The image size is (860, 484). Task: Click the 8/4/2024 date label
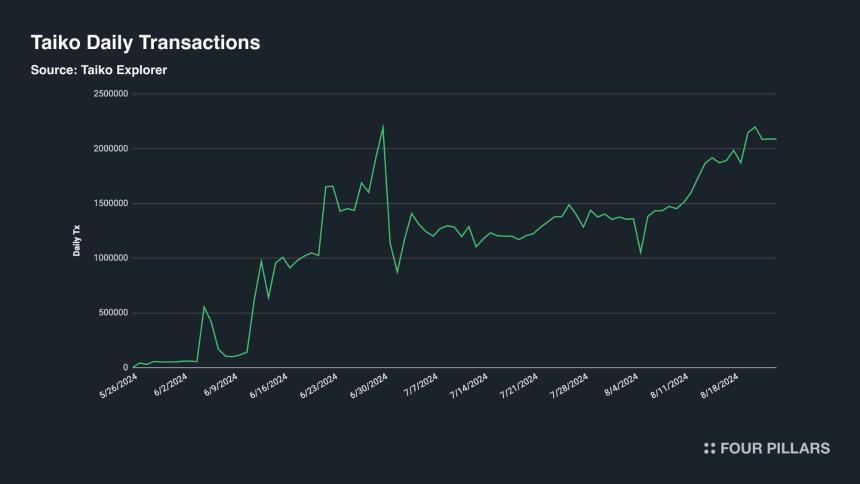point(621,385)
